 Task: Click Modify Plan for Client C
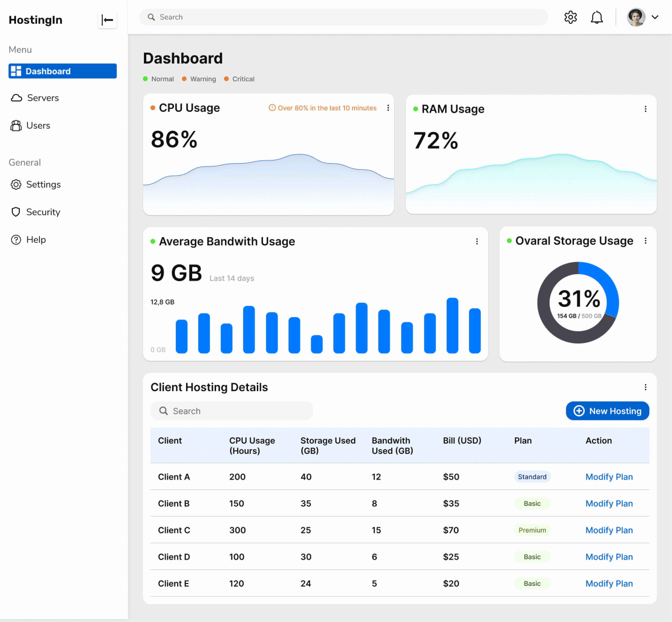point(609,530)
